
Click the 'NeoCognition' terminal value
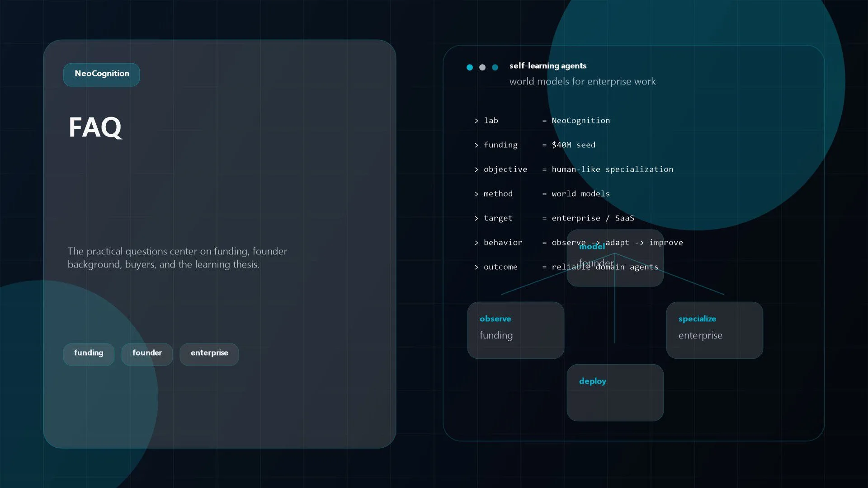[x=580, y=121]
